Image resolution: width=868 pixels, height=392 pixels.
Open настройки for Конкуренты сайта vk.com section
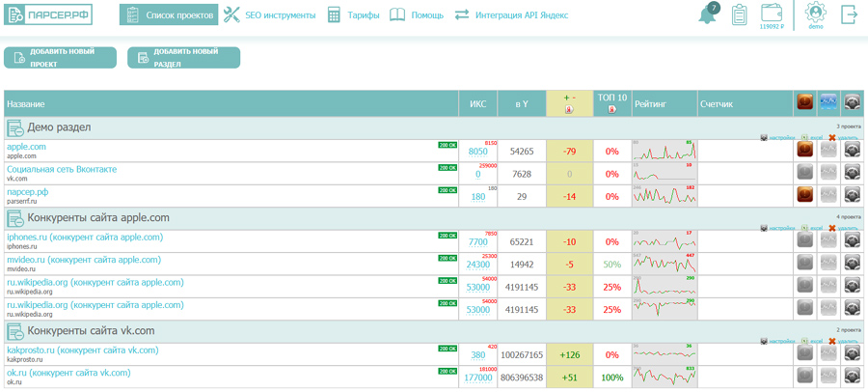(x=778, y=341)
